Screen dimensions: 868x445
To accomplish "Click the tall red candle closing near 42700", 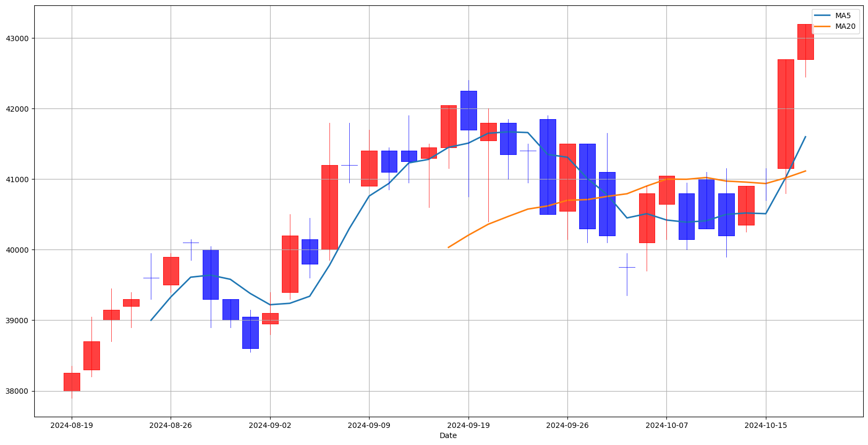I will tap(786, 114).
